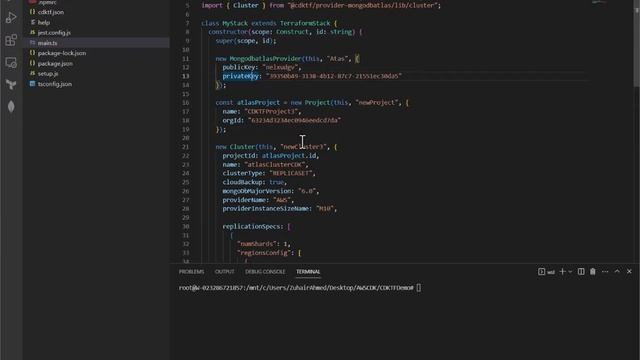Viewport: 640px width, 360px height.
Task: Open terminal launch profile dropdown
Action: (570, 272)
